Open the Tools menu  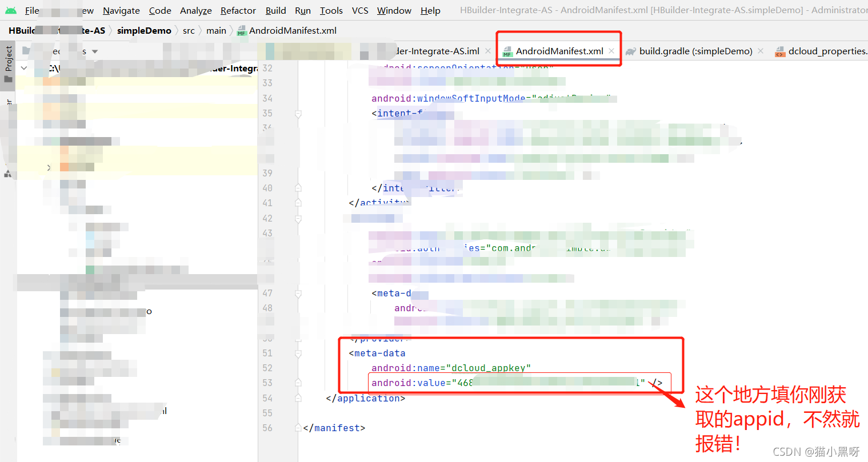click(x=331, y=10)
